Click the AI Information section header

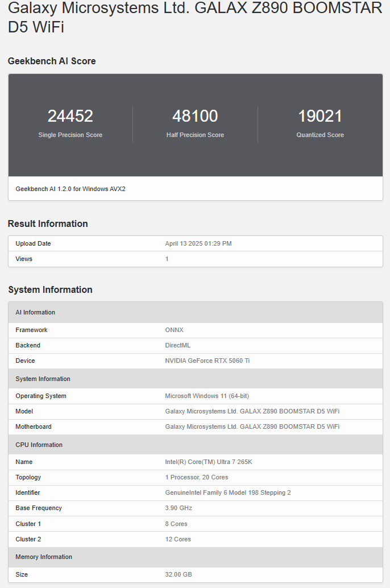(x=196, y=312)
